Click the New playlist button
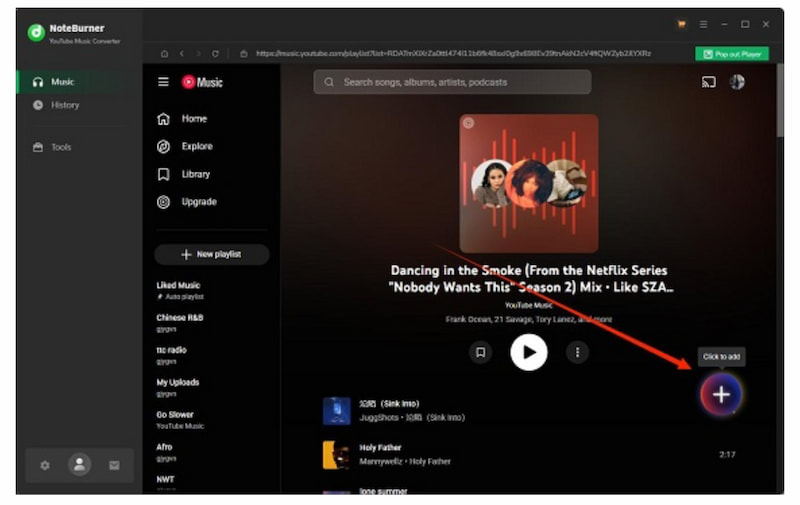The height and width of the screenshot is (505, 800). point(211,255)
